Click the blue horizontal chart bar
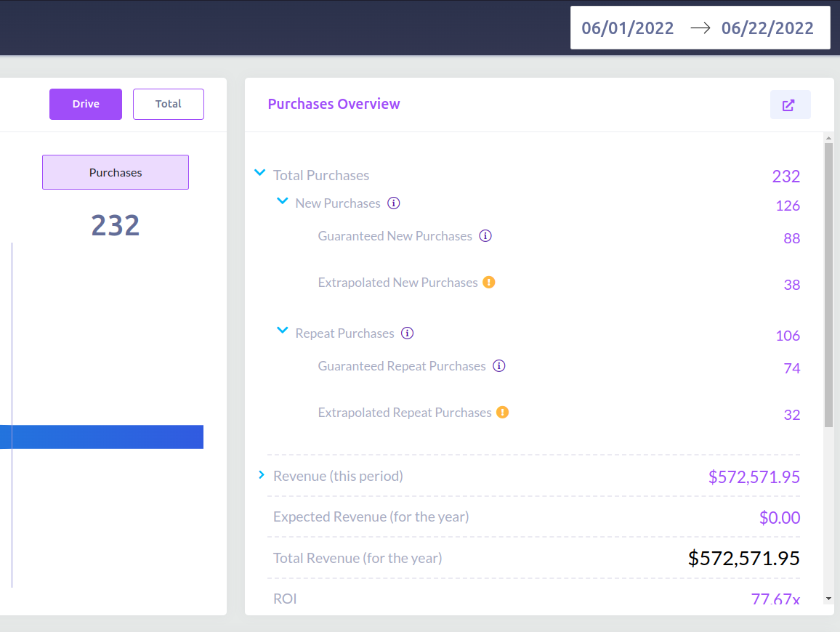840x632 pixels. (108, 437)
